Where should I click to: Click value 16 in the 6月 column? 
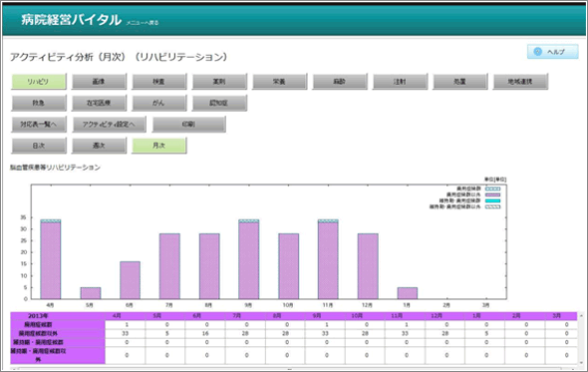point(205,334)
